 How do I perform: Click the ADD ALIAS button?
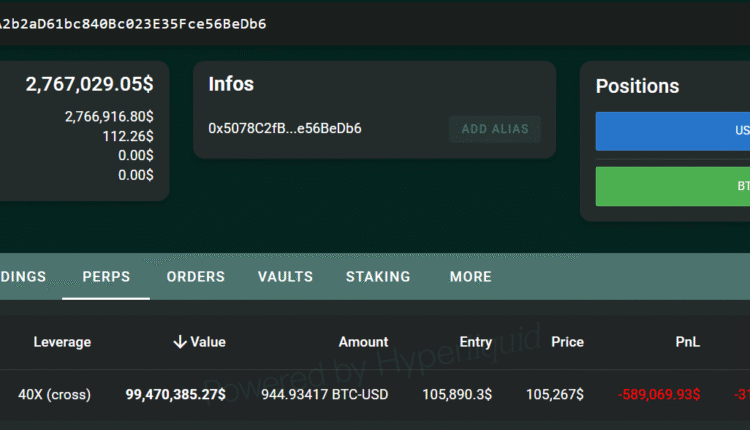(495, 129)
